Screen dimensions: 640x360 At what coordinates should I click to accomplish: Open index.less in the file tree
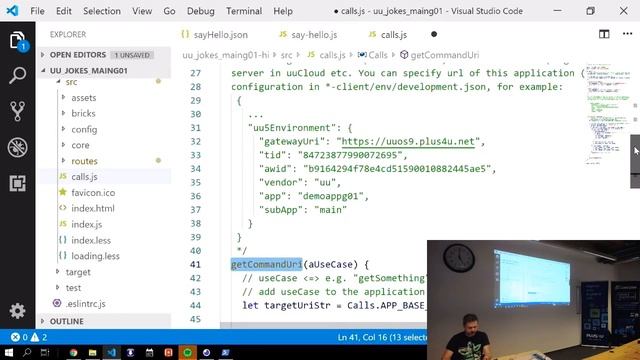[91, 240]
